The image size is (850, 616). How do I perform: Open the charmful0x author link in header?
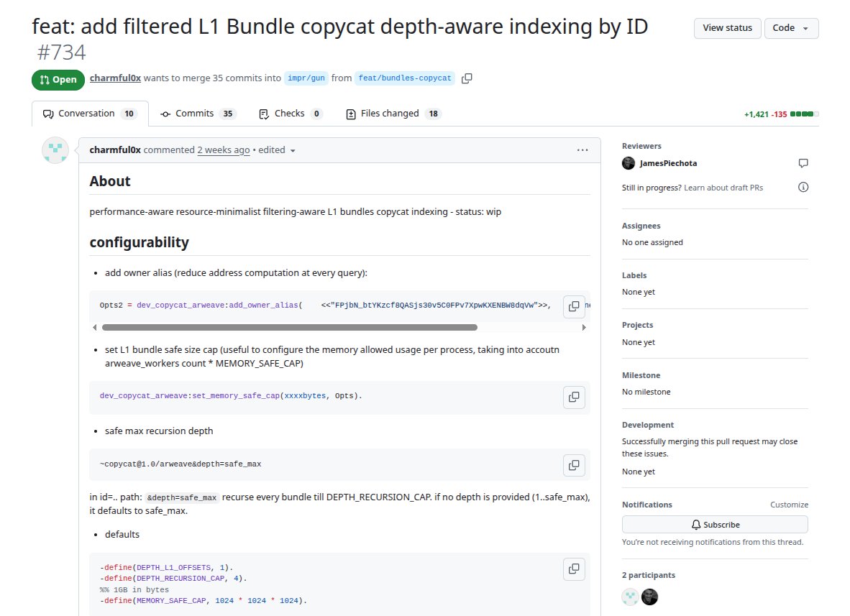pos(115,78)
